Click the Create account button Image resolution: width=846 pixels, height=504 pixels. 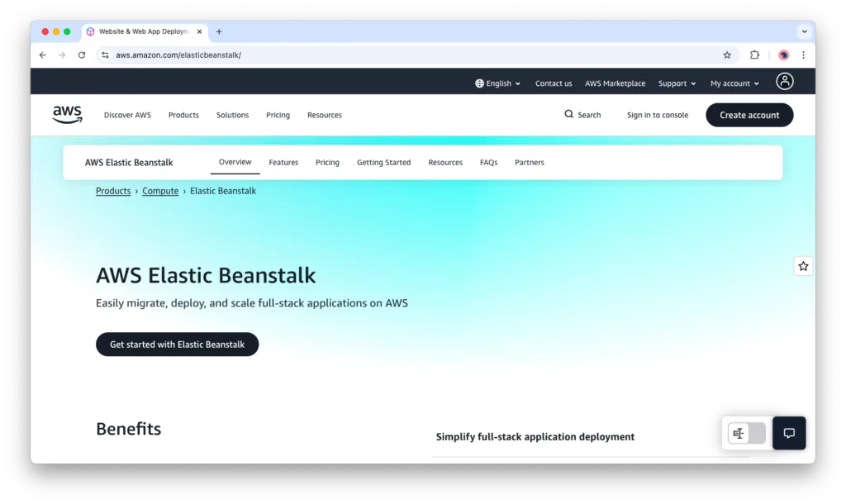pos(749,115)
